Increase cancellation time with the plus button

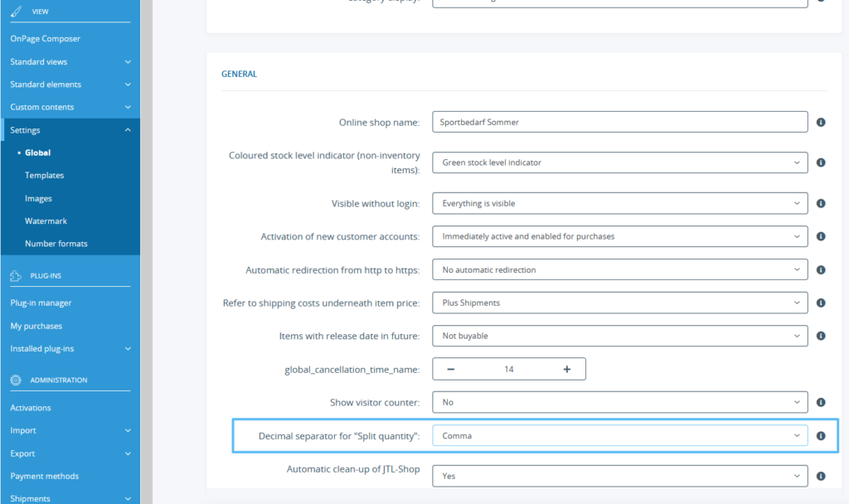click(x=565, y=369)
